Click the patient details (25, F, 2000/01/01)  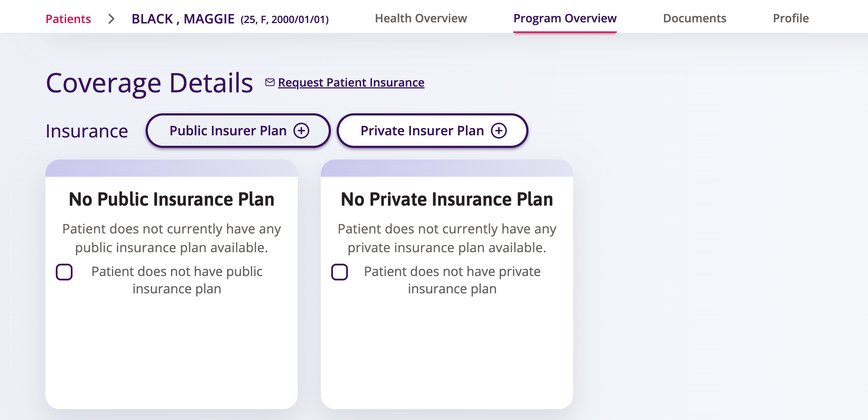285,19
